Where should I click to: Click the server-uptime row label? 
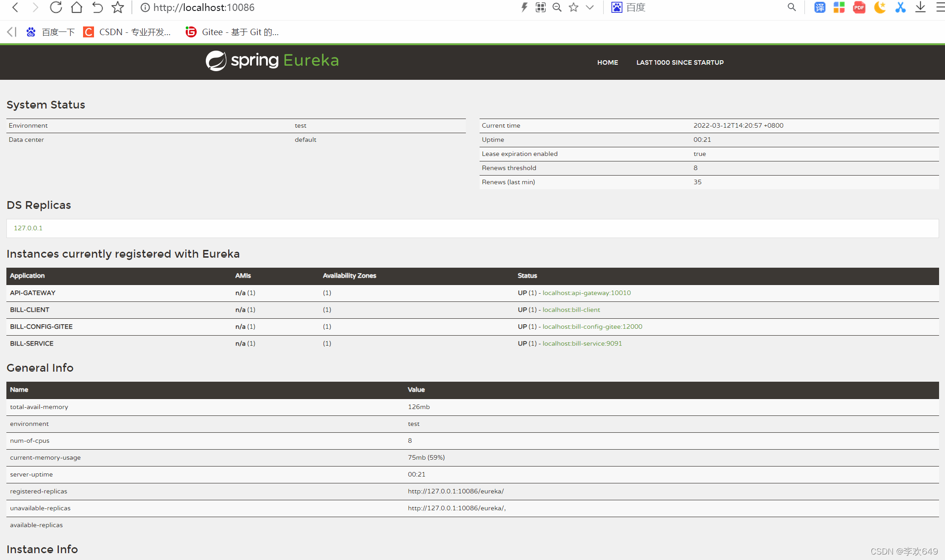coord(31,474)
